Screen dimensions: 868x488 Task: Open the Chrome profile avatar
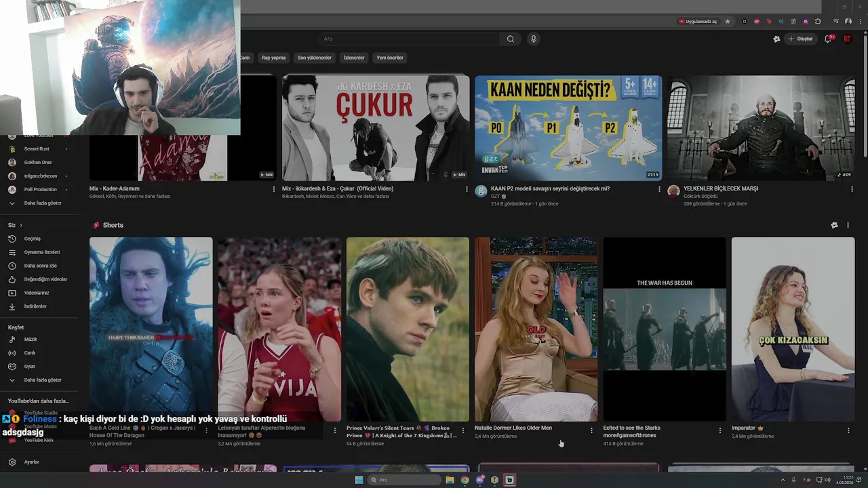848,21
